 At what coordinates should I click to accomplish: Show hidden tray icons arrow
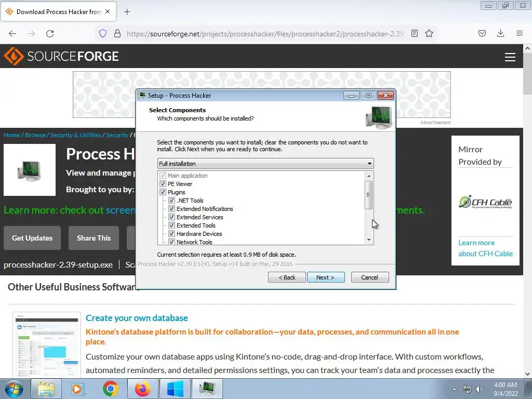coord(454,389)
